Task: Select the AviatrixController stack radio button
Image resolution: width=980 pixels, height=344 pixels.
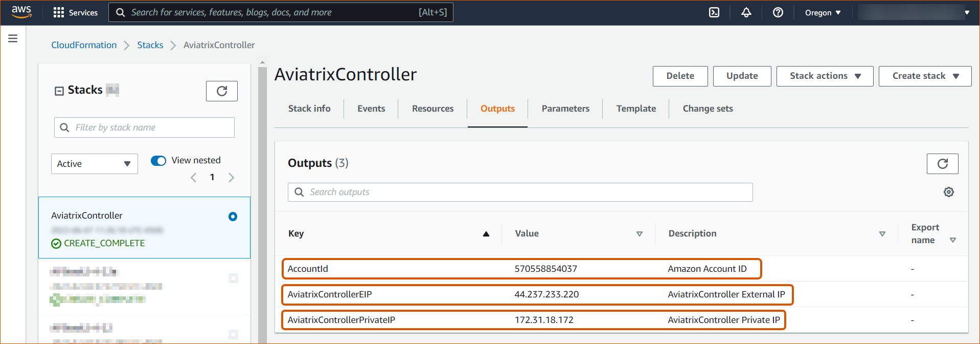Action: click(233, 217)
